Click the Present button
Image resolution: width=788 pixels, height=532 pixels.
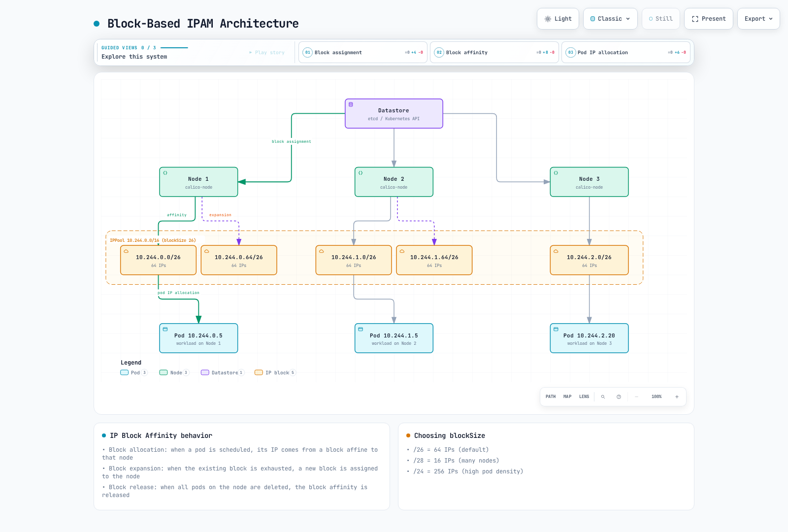(x=709, y=19)
